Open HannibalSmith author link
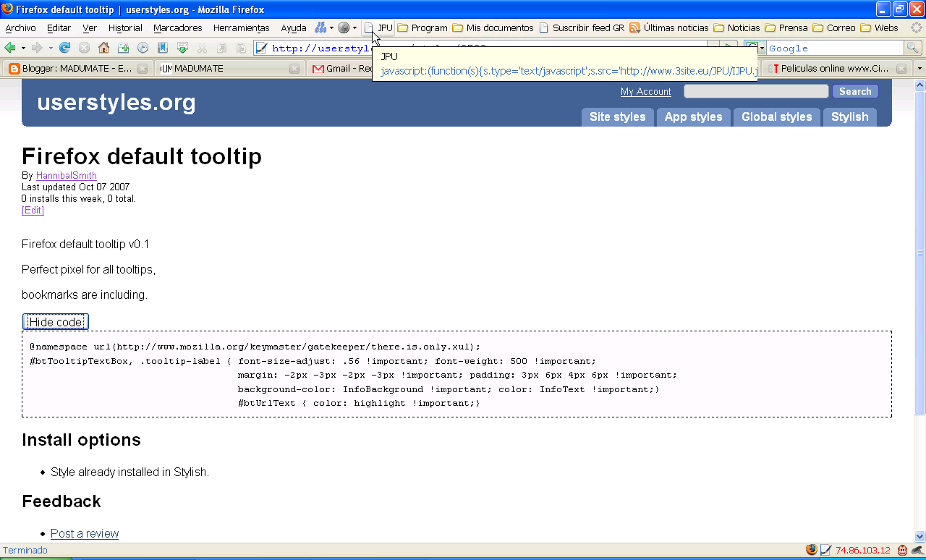 tap(67, 176)
